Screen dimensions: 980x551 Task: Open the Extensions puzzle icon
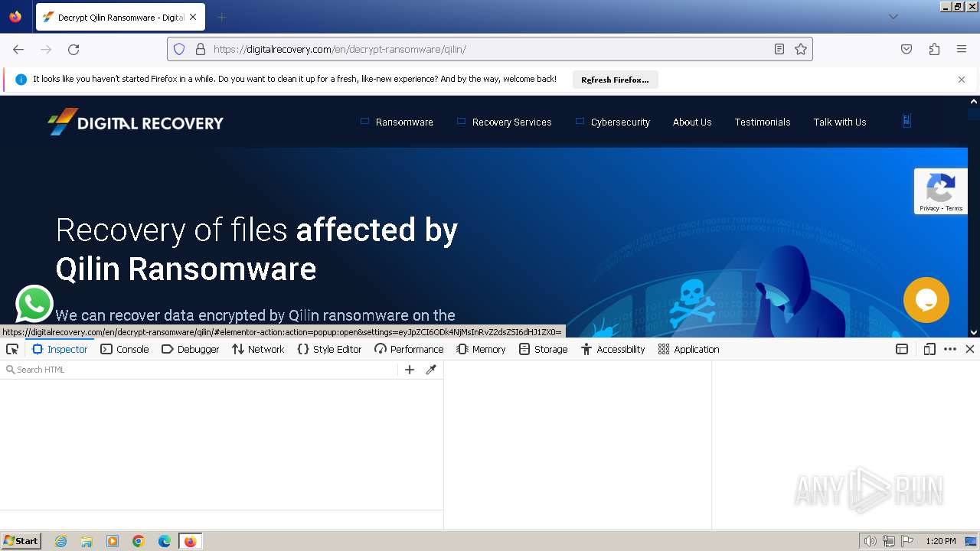934,49
